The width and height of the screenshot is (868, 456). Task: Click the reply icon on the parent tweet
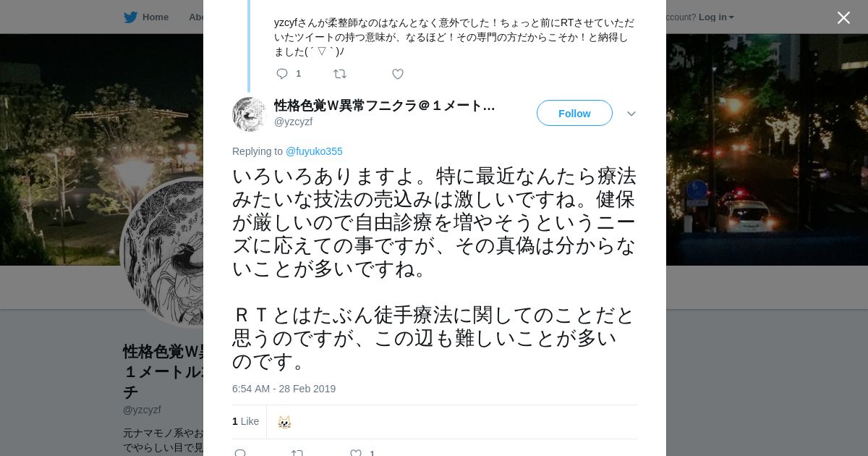(x=282, y=74)
